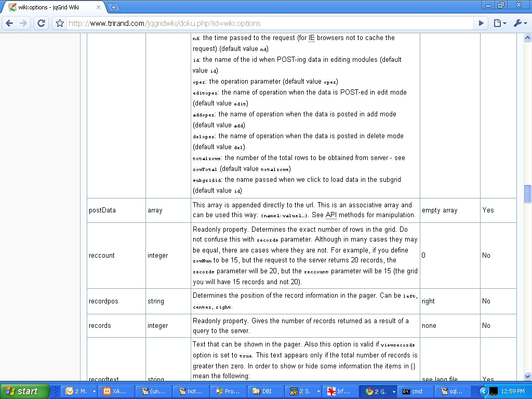
Task: Click the vertical scrollbar thumb
Action: pyautogui.click(x=527, y=194)
